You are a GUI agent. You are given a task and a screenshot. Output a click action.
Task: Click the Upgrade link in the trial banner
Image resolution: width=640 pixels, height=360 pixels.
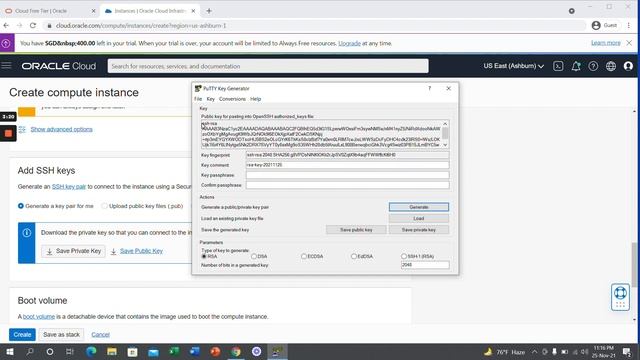(x=349, y=43)
